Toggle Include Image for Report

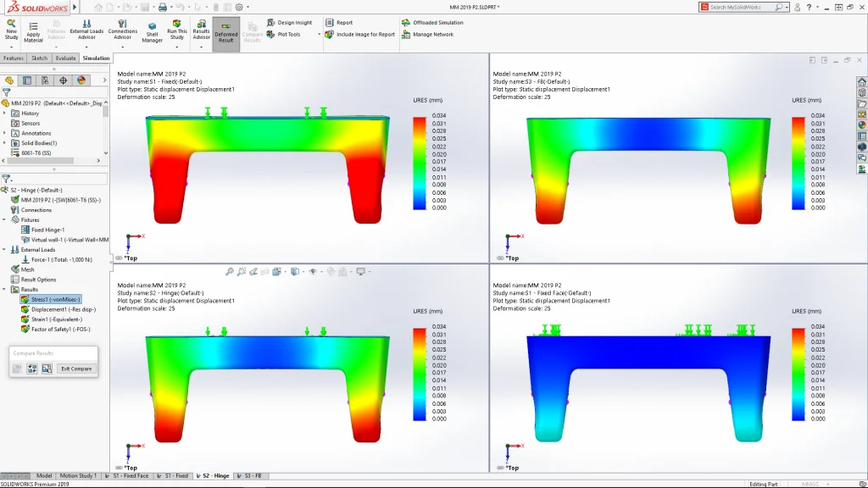click(x=364, y=35)
